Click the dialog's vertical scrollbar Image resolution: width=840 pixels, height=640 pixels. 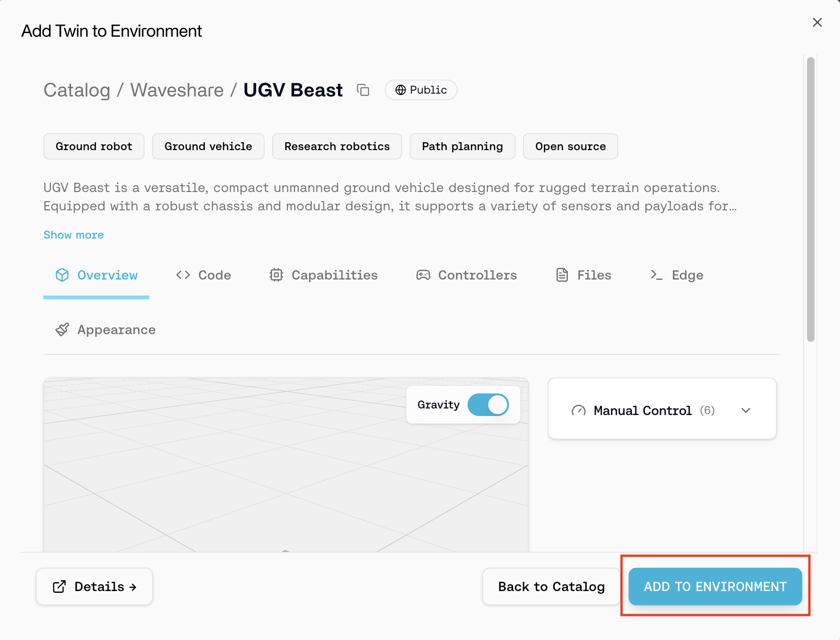(811, 200)
